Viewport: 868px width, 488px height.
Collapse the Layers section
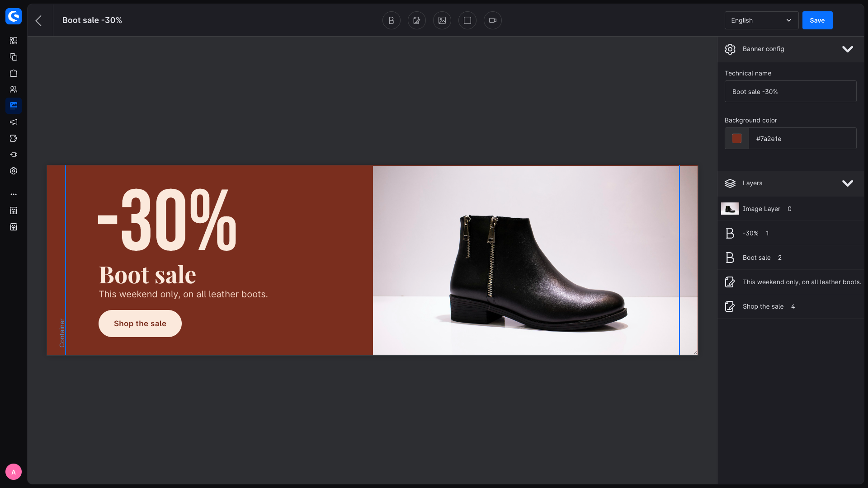point(848,183)
